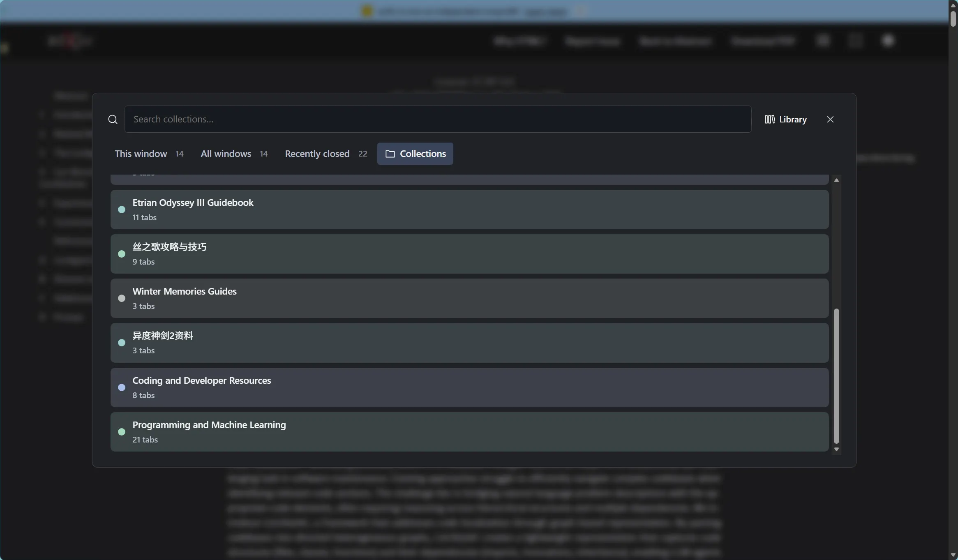Click the gray dot beside Winter Memories Guides
This screenshot has height=560, width=958.
[x=122, y=298]
